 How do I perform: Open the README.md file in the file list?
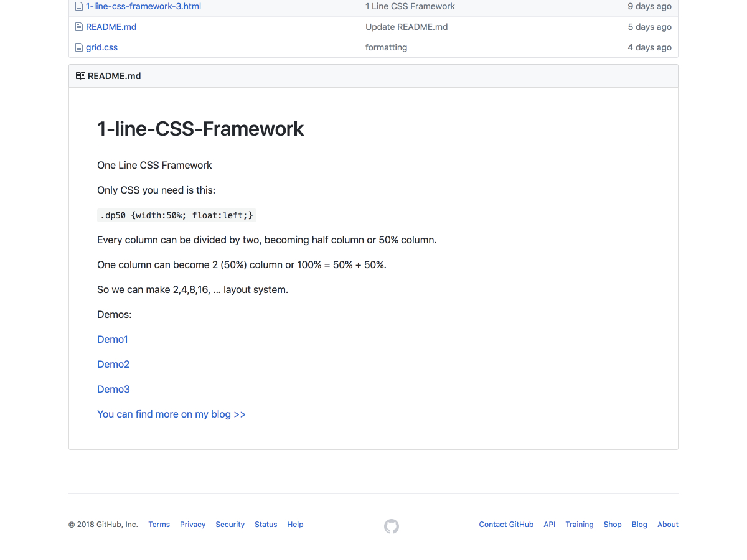[x=111, y=27]
